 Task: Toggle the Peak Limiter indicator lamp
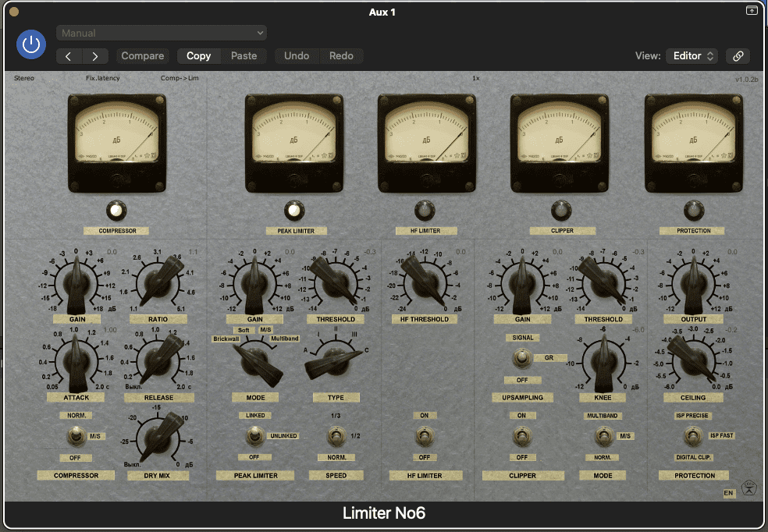tap(294, 211)
